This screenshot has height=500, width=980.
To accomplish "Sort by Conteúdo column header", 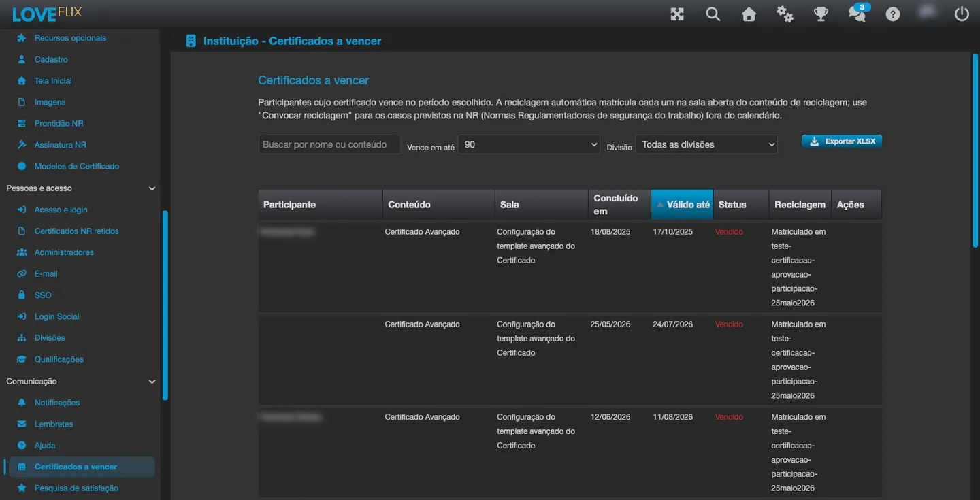I will coord(439,205).
